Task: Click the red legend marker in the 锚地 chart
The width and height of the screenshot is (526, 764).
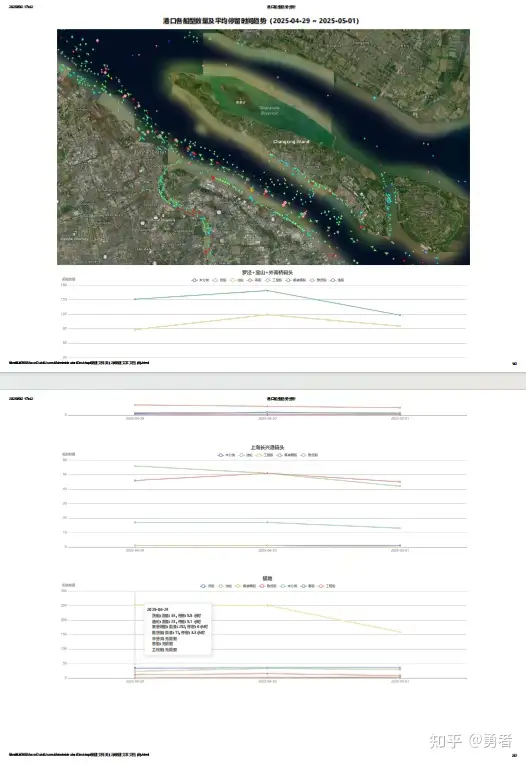Action: click(x=262, y=586)
